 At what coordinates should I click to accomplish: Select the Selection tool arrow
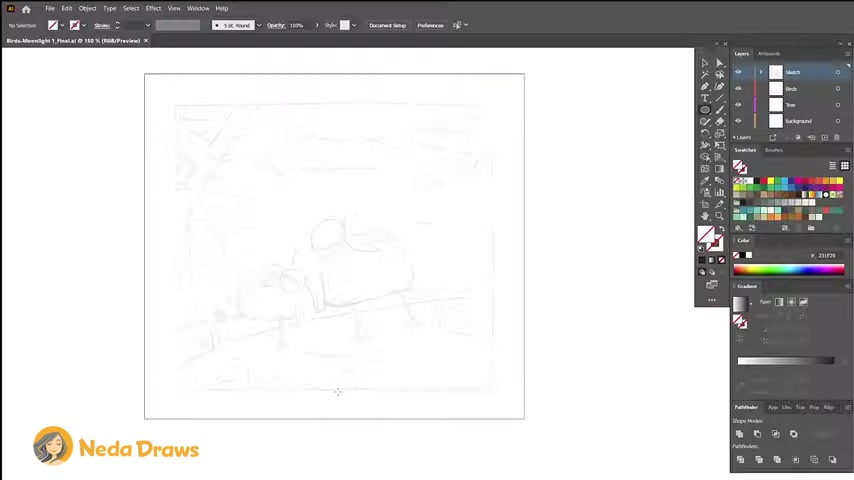tap(705, 63)
